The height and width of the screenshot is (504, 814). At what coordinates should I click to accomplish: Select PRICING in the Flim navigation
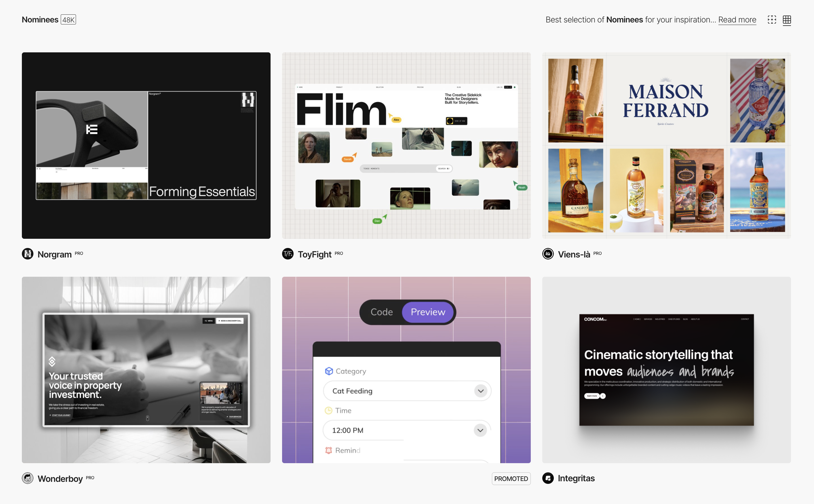420,87
